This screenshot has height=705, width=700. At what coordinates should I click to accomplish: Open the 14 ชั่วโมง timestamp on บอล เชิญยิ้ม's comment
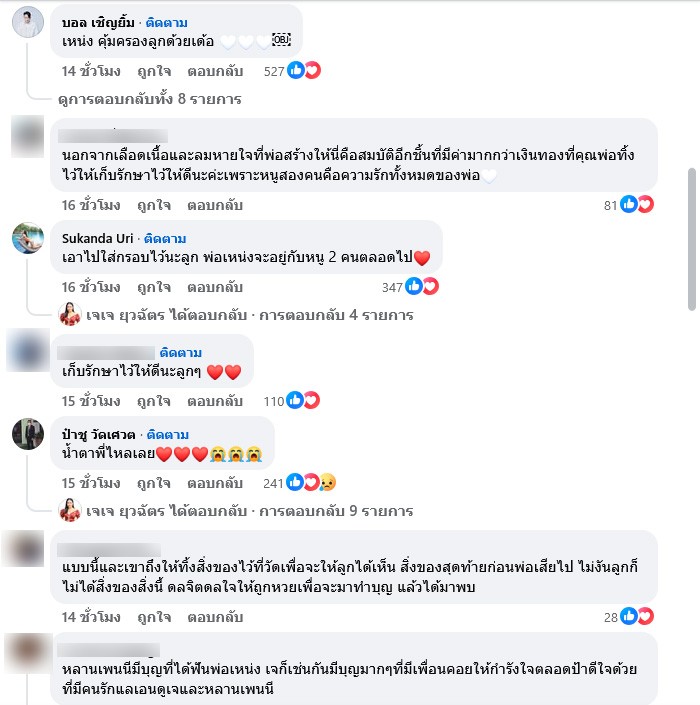click(x=91, y=71)
